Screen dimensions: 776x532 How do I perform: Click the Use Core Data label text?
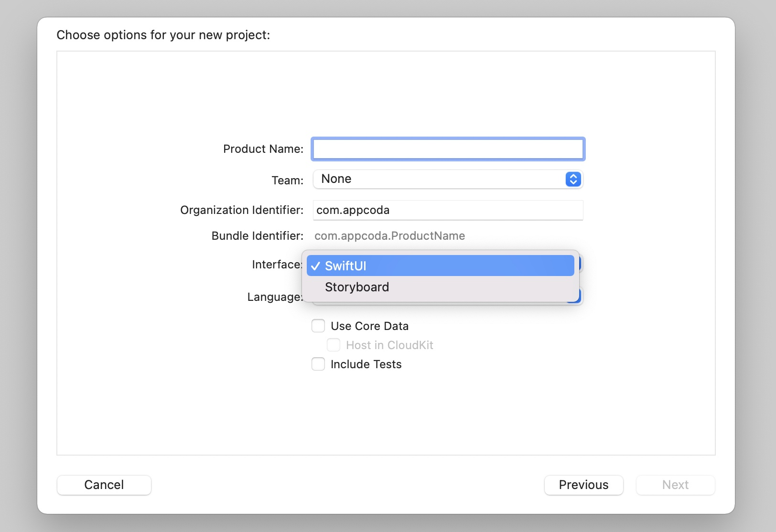point(370,326)
